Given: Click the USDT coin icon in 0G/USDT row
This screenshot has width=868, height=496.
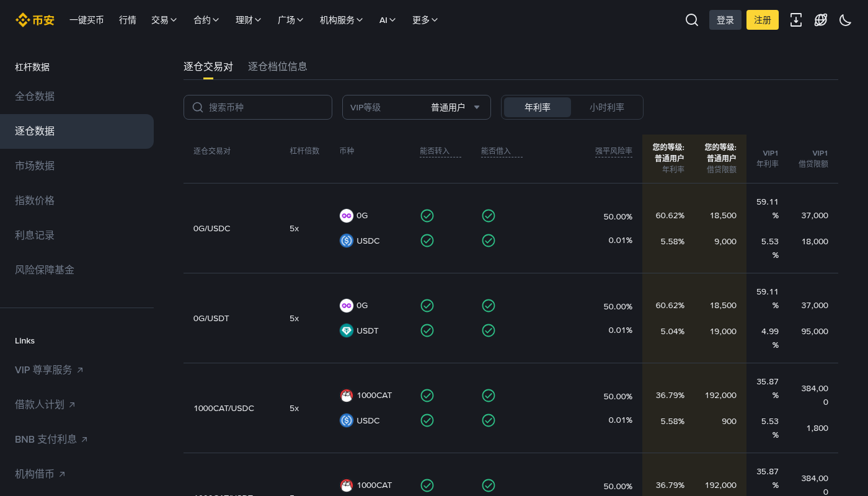Looking at the screenshot, I should pos(347,330).
